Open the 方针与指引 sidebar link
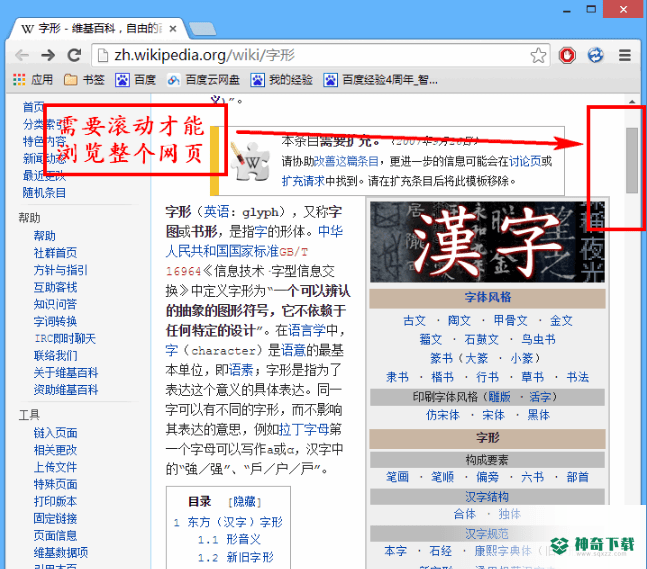Viewport: 647px width, 569px height. (61, 270)
